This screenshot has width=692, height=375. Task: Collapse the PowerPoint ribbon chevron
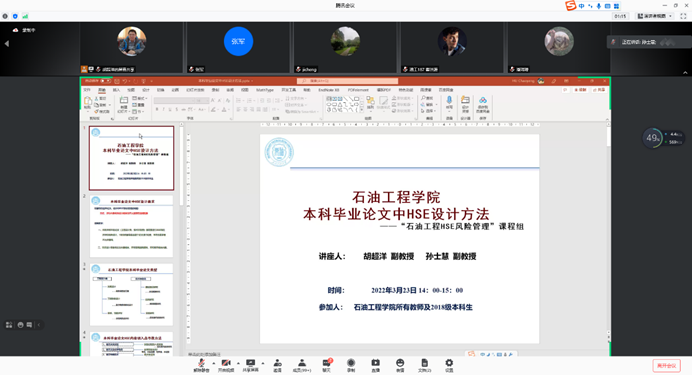pos(607,119)
